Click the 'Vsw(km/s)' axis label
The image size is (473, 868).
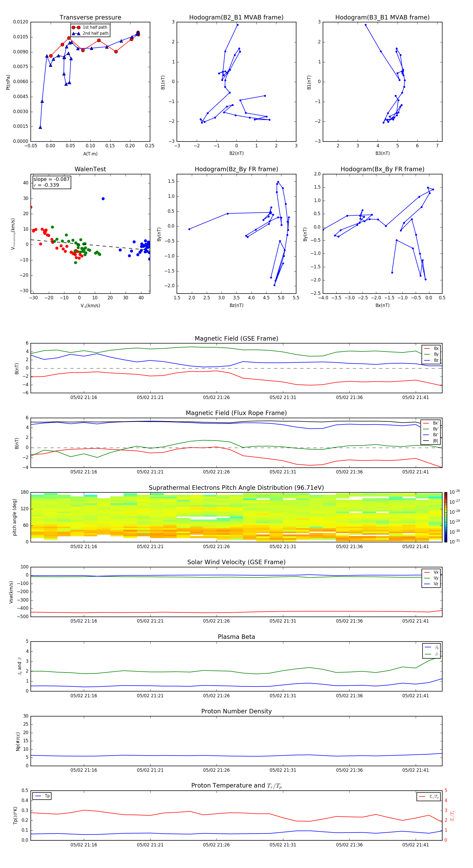coord(11,592)
